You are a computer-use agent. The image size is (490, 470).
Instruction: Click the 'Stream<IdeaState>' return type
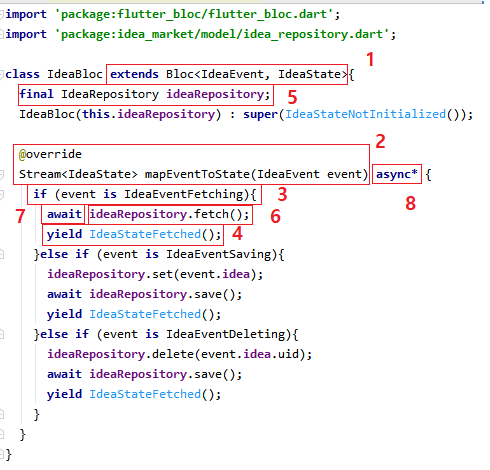point(78,174)
